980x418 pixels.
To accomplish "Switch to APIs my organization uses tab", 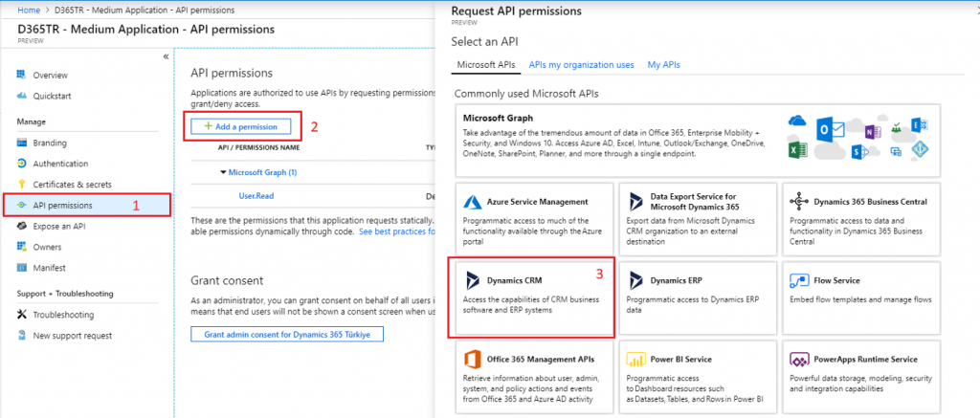I will [581, 65].
